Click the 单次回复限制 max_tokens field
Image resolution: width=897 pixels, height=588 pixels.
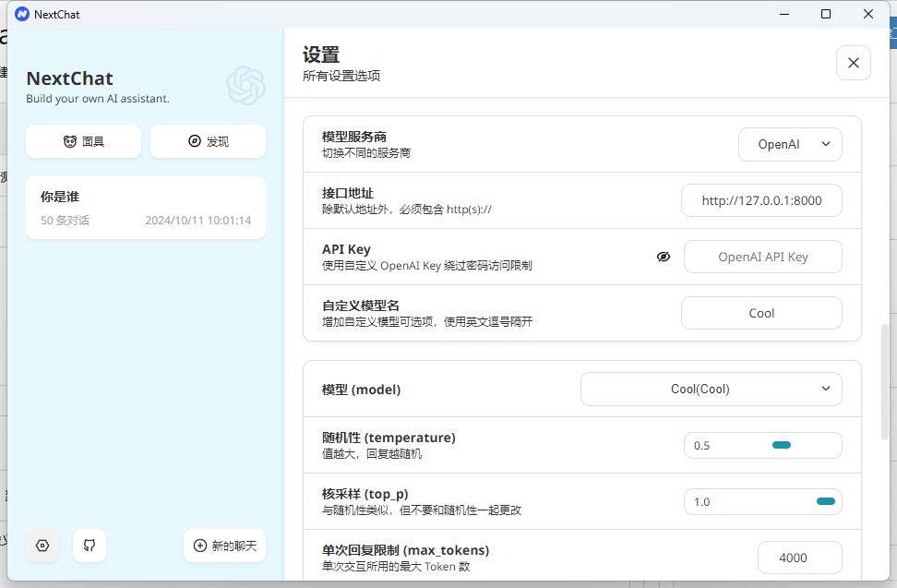point(799,558)
